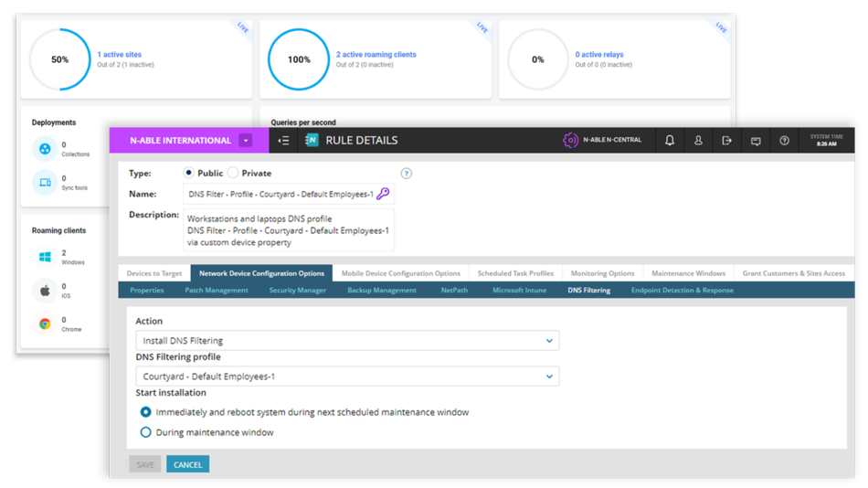Select the Private type radio button
Image resolution: width=868 pixels, height=488 pixels.
click(x=233, y=173)
